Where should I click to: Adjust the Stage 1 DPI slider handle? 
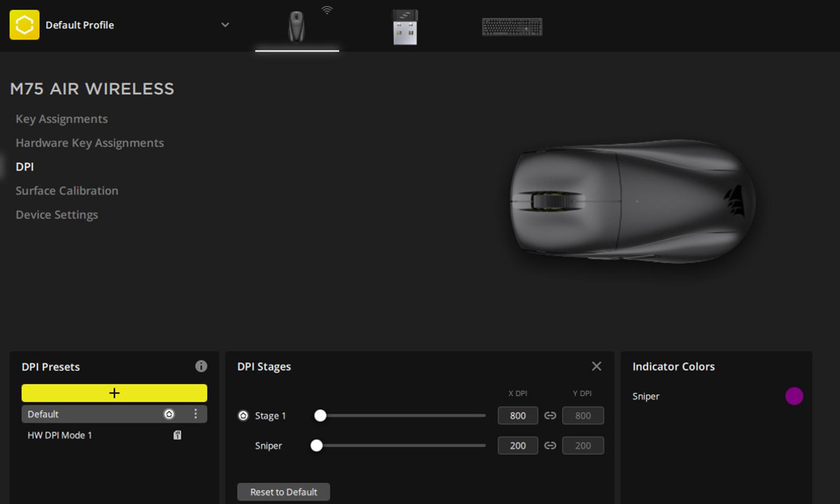[320, 415]
